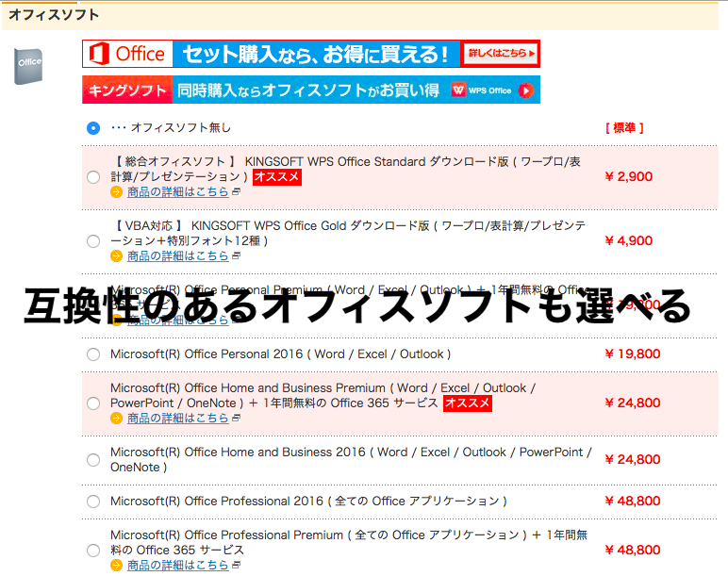728x576 pixels.
Task: Pick Microsoft Office Personal 2016 radio button
Action: (92, 354)
